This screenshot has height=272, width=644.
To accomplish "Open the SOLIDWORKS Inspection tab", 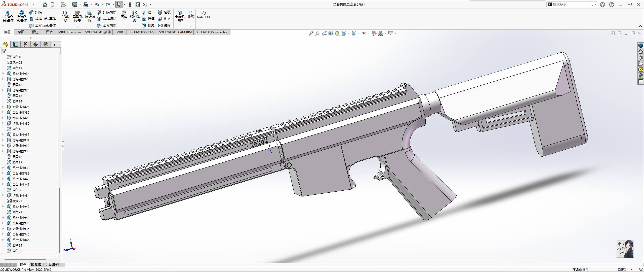I will [x=212, y=32].
